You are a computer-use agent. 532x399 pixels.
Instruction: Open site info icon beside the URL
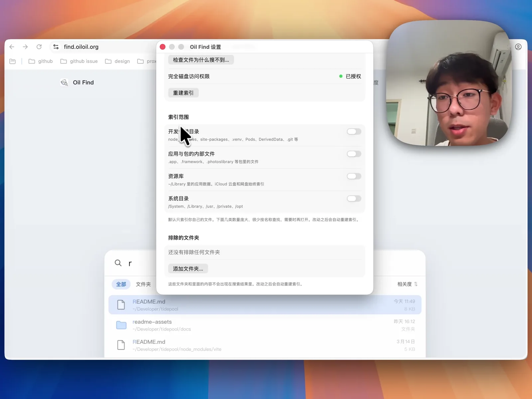[56, 47]
